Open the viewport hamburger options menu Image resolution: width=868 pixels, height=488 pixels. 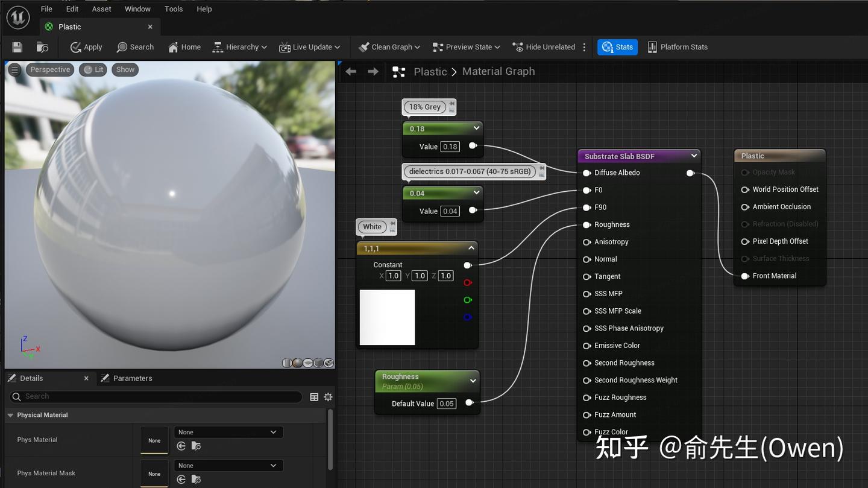click(x=14, y=70)
